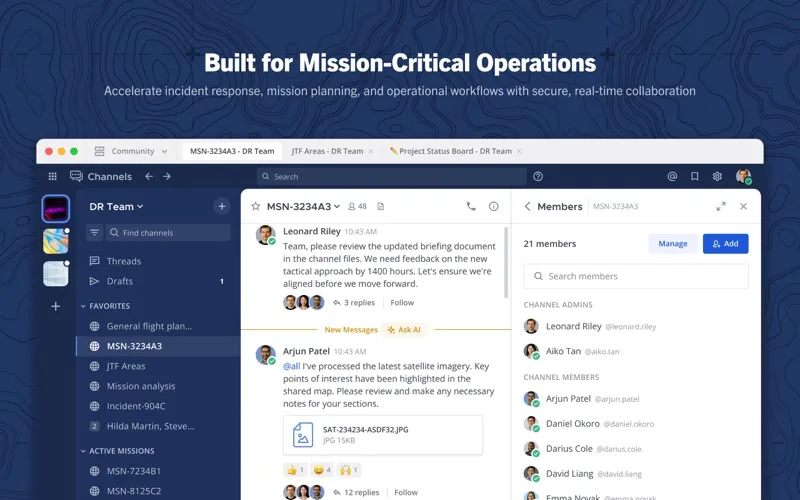Viewport: 800px width, 500px height.
Task: Open the 12 replies thread
Action: click(356, 492)
